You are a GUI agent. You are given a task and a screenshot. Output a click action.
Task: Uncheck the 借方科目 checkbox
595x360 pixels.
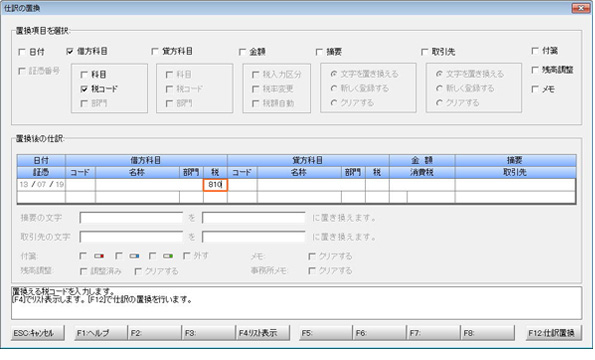click(69, 51)
